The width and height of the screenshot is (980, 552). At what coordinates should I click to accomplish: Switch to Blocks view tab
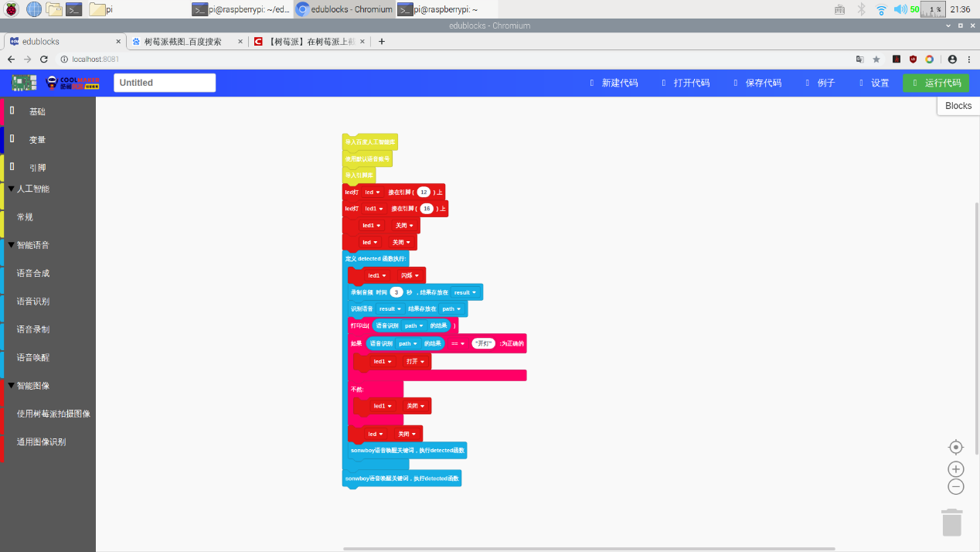pyautogui.click(x=958, y=106)
